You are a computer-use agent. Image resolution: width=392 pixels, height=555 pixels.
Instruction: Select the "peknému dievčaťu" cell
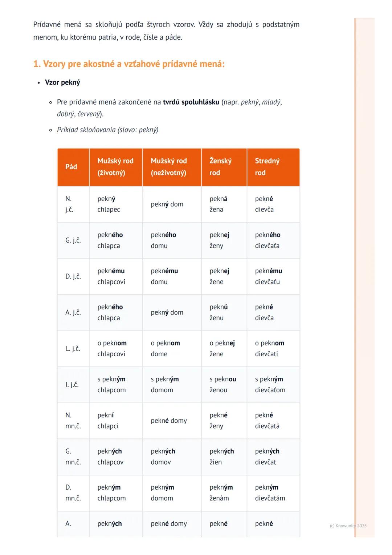pos(269,276)
